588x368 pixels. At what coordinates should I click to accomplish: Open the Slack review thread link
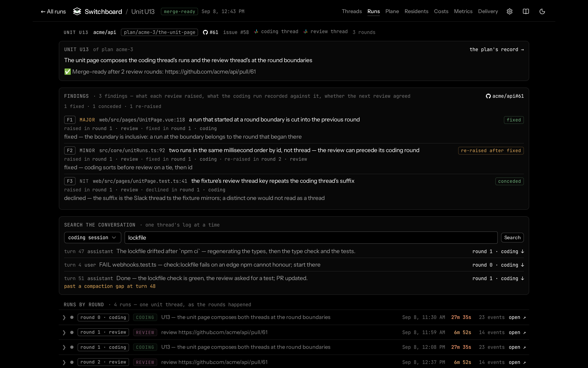pos(326,32)
